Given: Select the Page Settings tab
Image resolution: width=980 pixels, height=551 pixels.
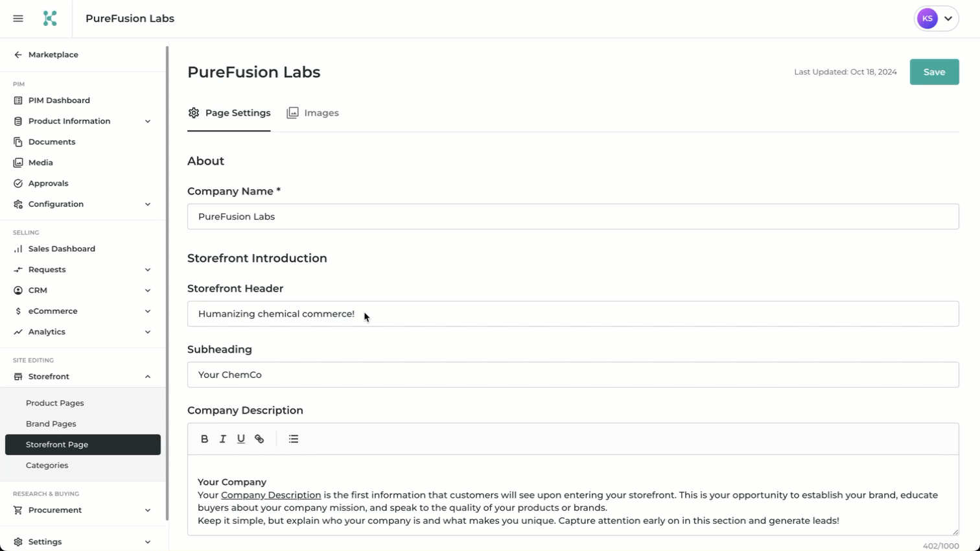Looking at the screenshot, I should pyautogui.click(x=229, y=113).
